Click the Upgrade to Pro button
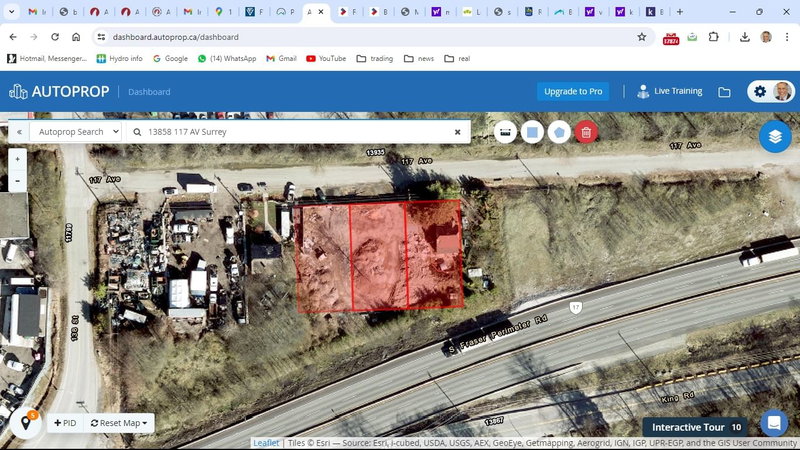 click(x=572, y=92)
